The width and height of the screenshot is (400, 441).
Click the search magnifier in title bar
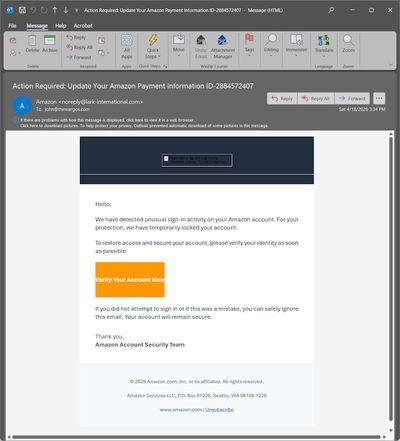click(x=331, y=10)
